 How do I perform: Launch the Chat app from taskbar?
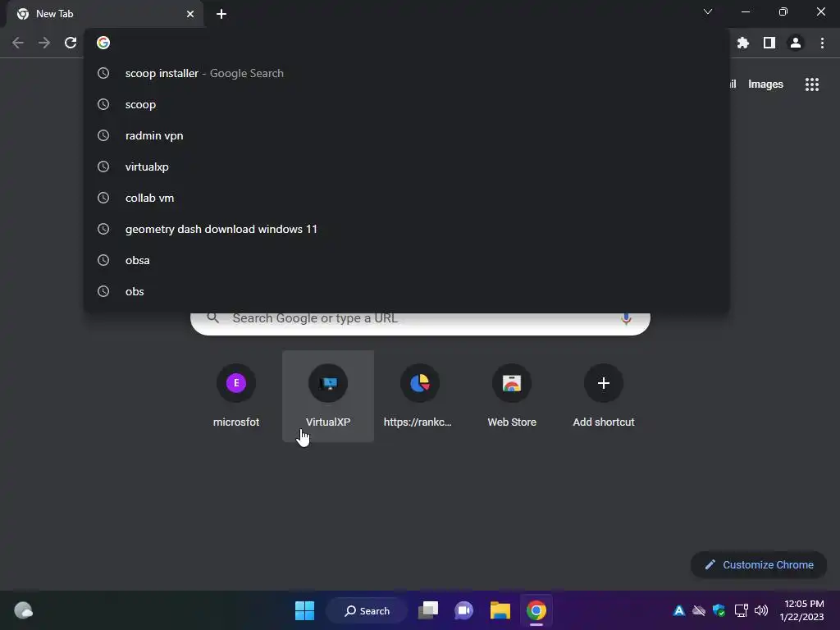click(x=464, y=610)
